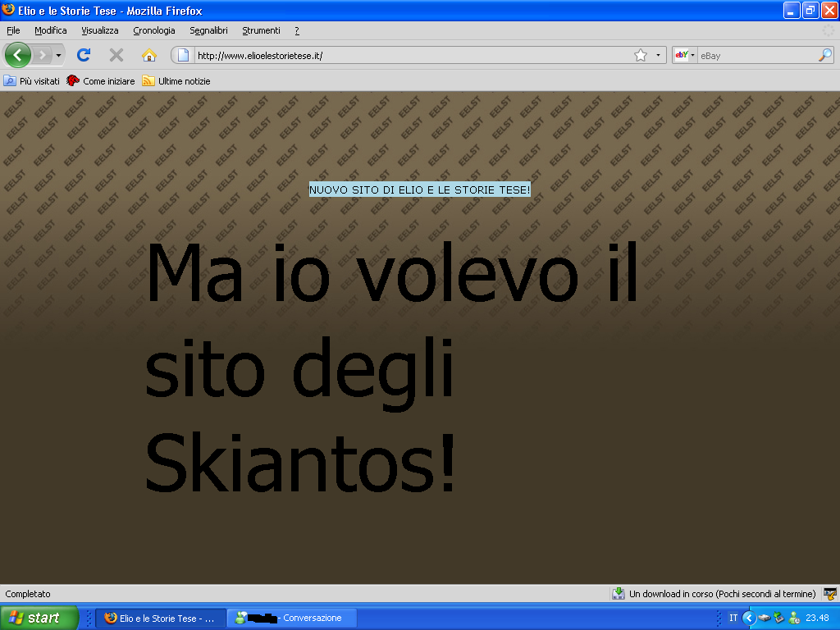Image resolution: width=840 pixels, height=630 pixels.
Task: Open the Windows start menu
Action: (39, 618)
